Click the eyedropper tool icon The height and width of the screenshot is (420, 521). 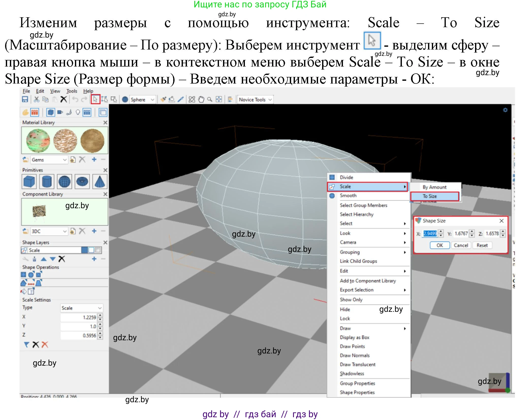click(x=181, y=100)
